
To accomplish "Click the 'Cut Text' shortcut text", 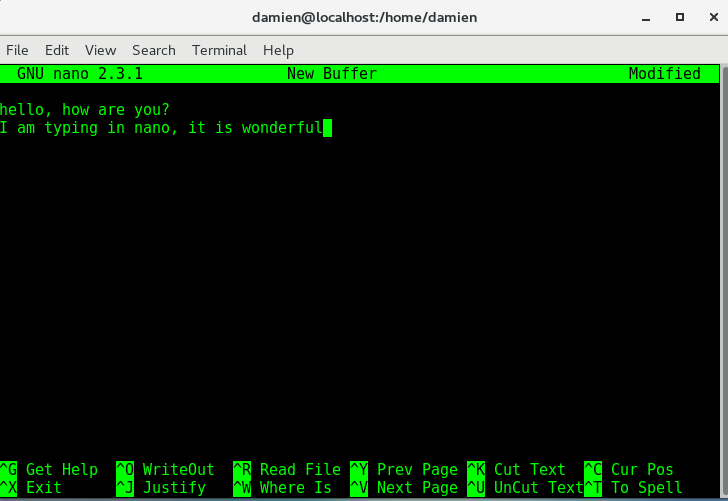I will coord(530,469).
